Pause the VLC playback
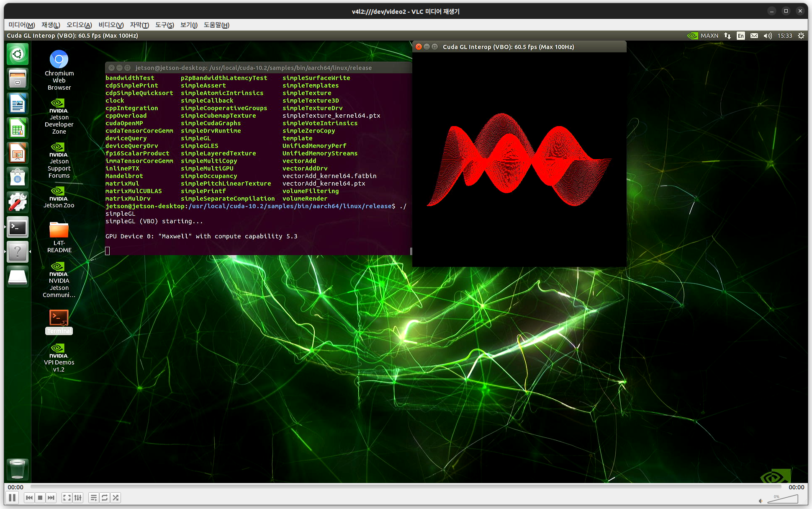812x509 pixels. [12, 498]
